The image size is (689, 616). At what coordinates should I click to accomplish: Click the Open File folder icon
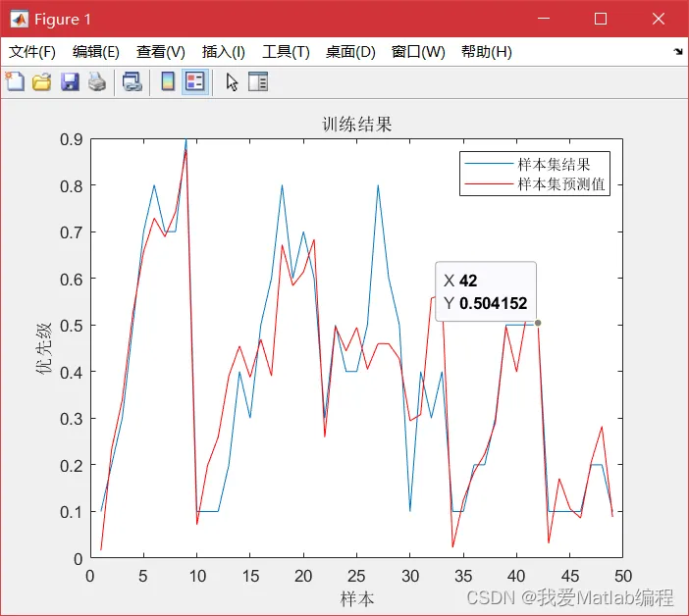point(42,82)
